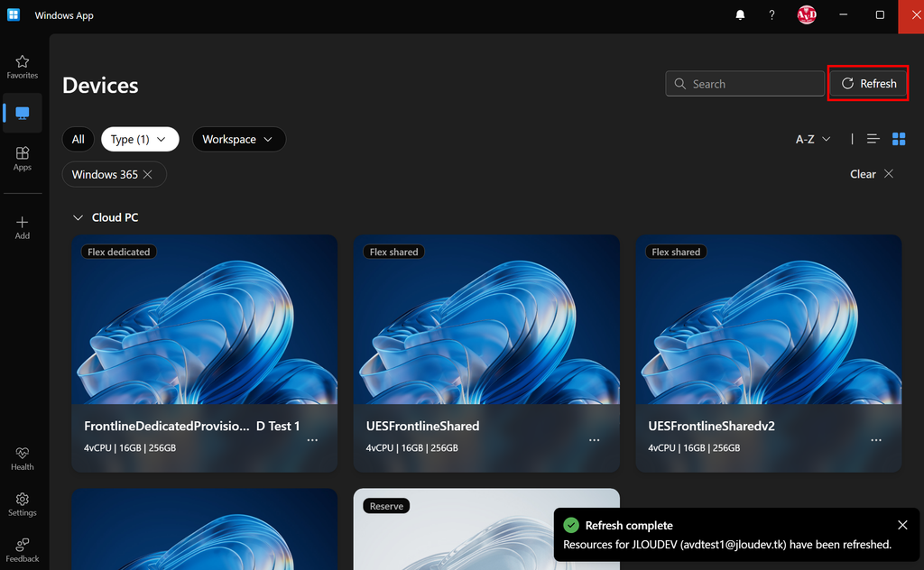Image resolution: width=924 pixels, height=570 pixels.
Task: Click the green checkmark in Refresh notification
Action: (x=571, y=525)
